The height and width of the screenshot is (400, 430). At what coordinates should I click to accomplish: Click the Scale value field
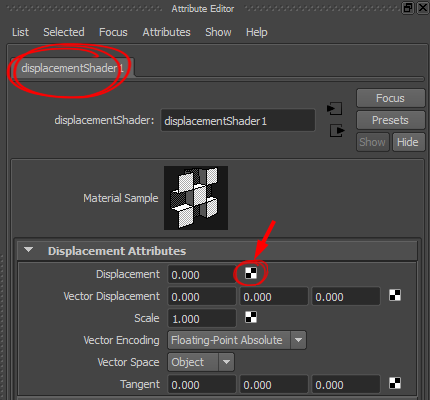(202, 318)
